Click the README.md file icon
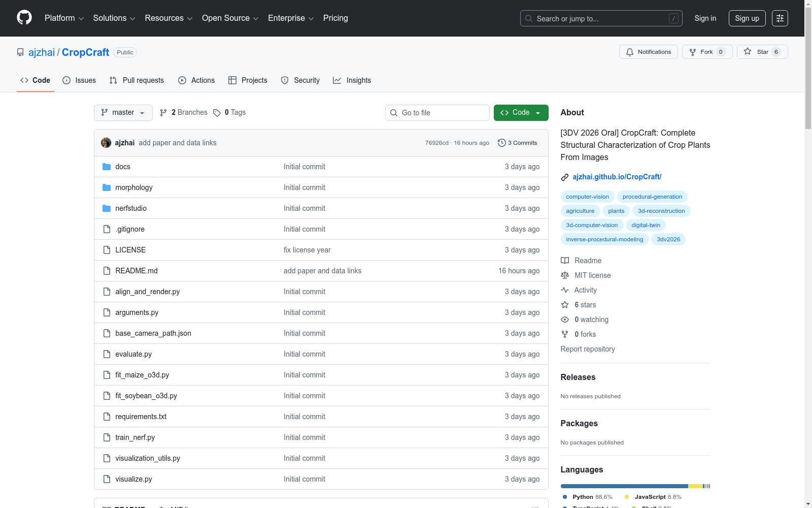 pyautogui.click(x=107, y=271)
